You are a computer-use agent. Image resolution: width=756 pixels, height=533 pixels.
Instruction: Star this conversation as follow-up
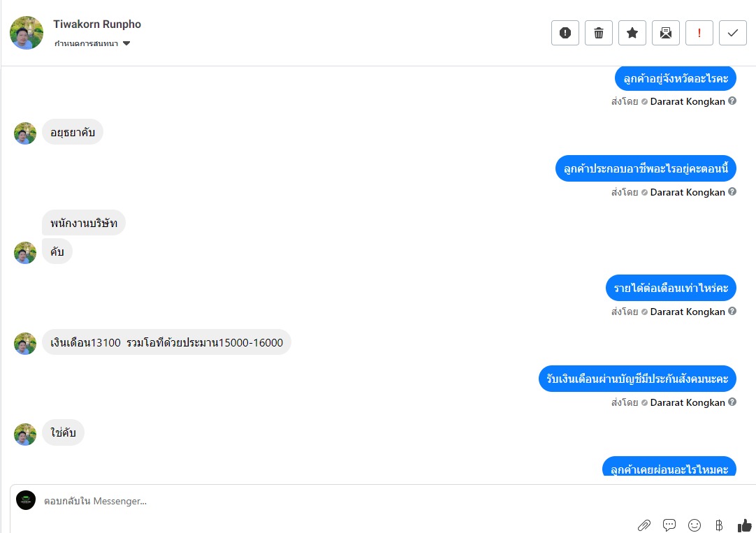click(x=632, y=33)
